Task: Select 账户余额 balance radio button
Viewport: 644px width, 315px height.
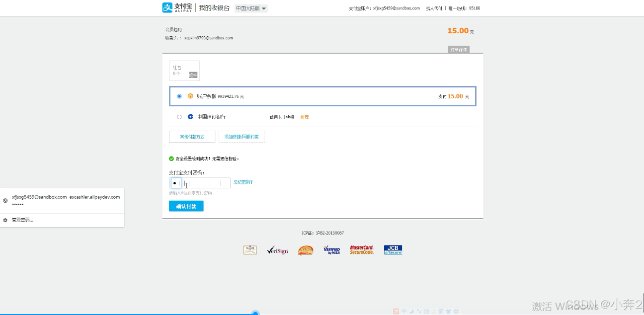Action: coord(179,96)
